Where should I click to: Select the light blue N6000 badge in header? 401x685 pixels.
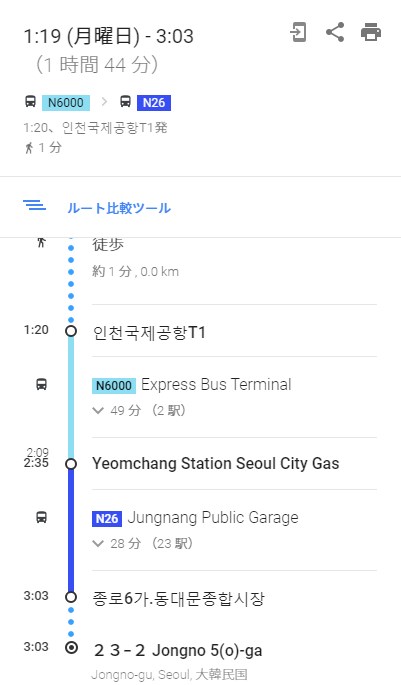pos(66,103)
